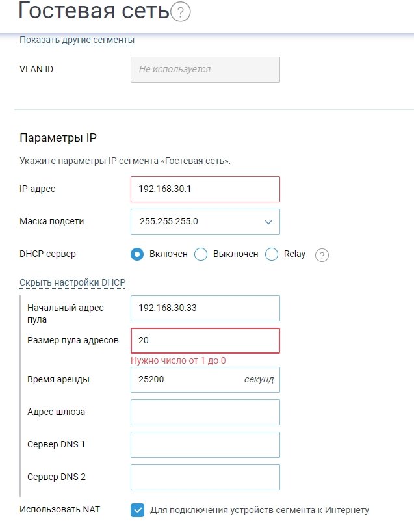This screenshot has height=532, width=414.
Task: Click Сервер DNS 1 input
Action: [205, 445]
